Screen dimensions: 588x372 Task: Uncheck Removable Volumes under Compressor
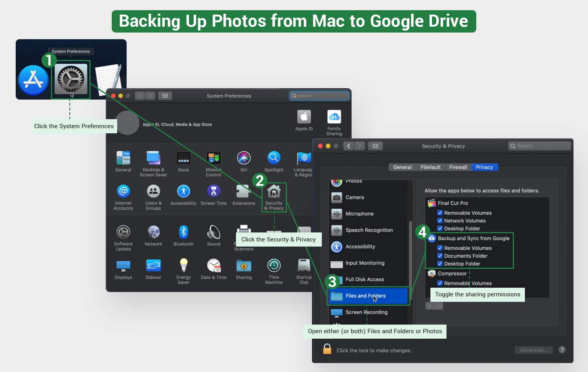440,283
